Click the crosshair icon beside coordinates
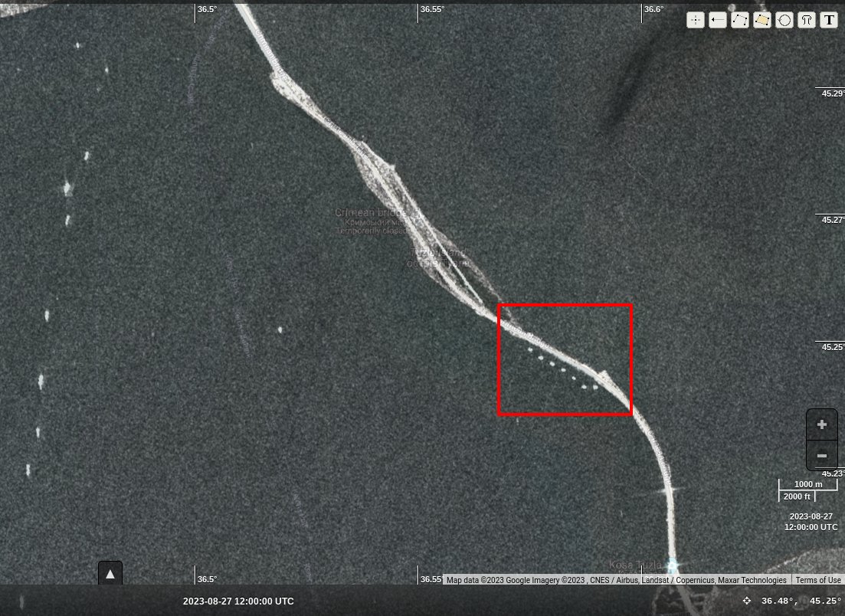The width and height of the screenshot is (845, 616). (x=747, y=601)
